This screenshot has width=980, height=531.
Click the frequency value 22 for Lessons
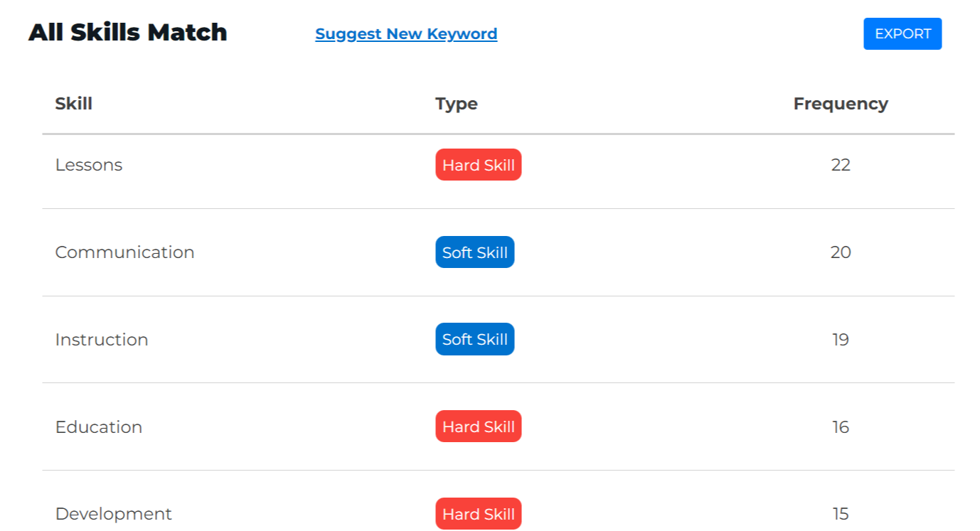coord(841,165)
